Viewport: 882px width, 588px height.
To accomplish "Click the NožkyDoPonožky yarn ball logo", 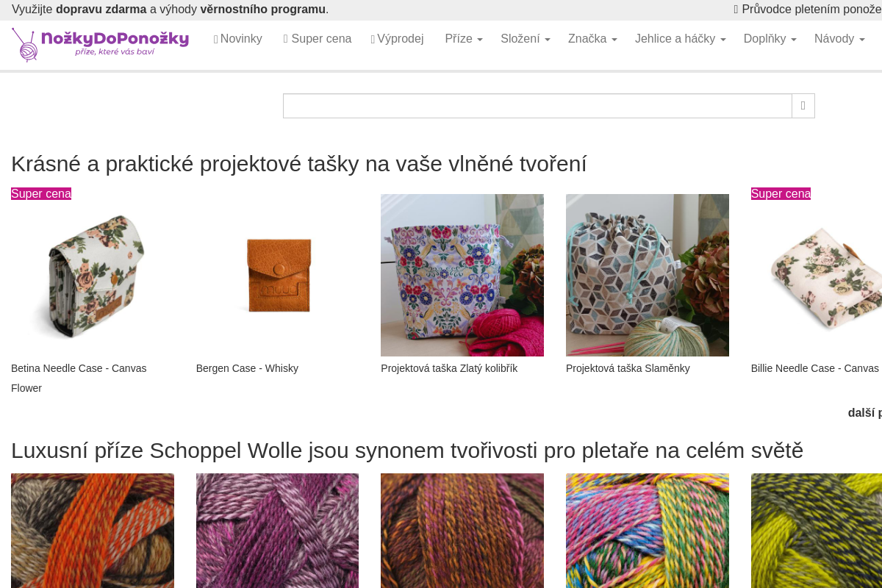I will [x=101, y=44].
